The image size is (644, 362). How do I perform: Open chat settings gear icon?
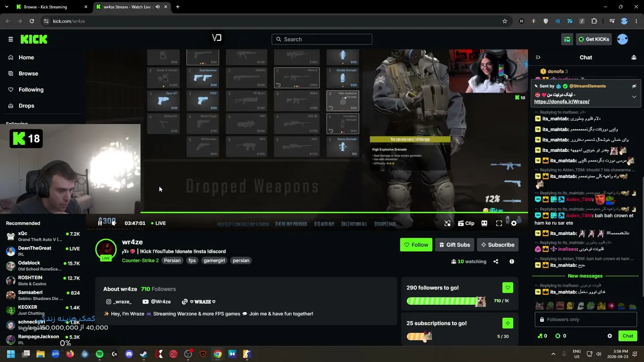pyautogui.click(x=610, y=336)
